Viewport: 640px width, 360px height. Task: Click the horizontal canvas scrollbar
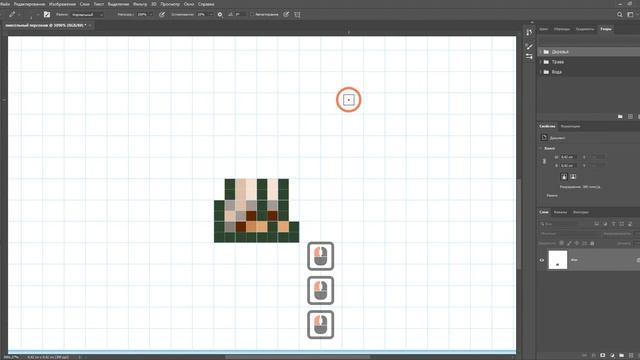pyautogui.click(x=298, y=357)
